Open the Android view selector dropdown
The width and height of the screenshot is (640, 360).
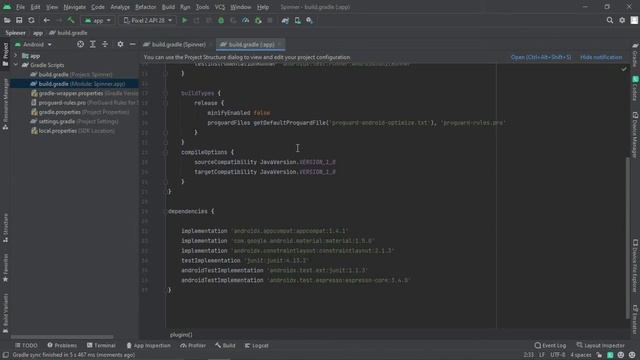(x=33, y=44)
